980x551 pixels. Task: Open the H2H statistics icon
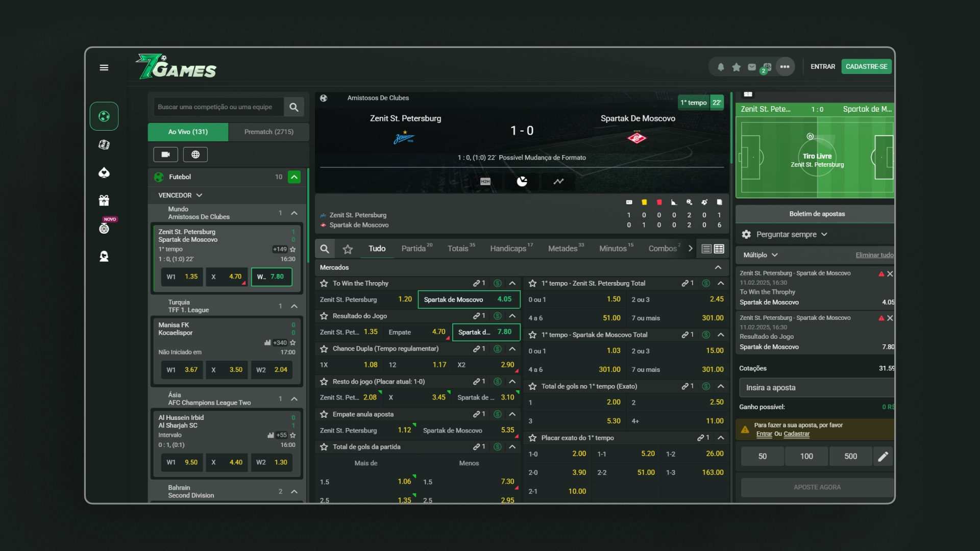click(485, 181)
